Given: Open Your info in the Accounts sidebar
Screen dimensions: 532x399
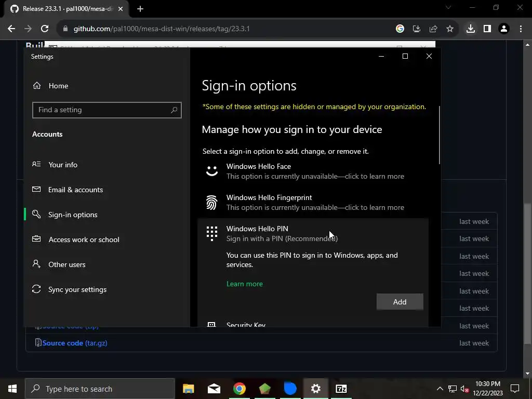Looking at the screenshot, I should click(x=63, y=165).
